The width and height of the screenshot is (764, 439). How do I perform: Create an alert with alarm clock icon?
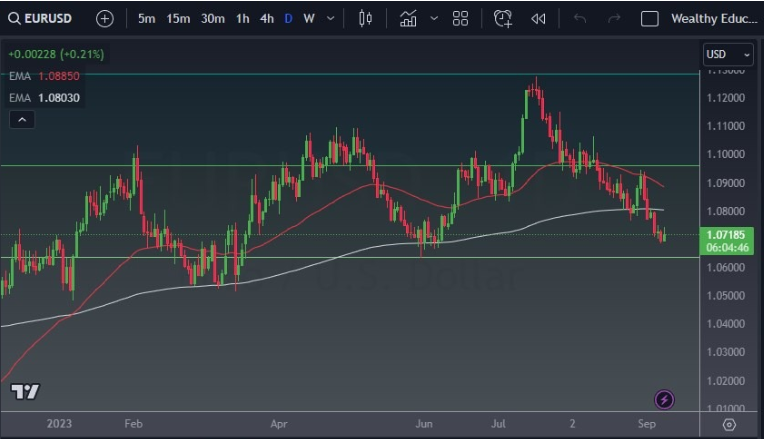pos(503,18)
